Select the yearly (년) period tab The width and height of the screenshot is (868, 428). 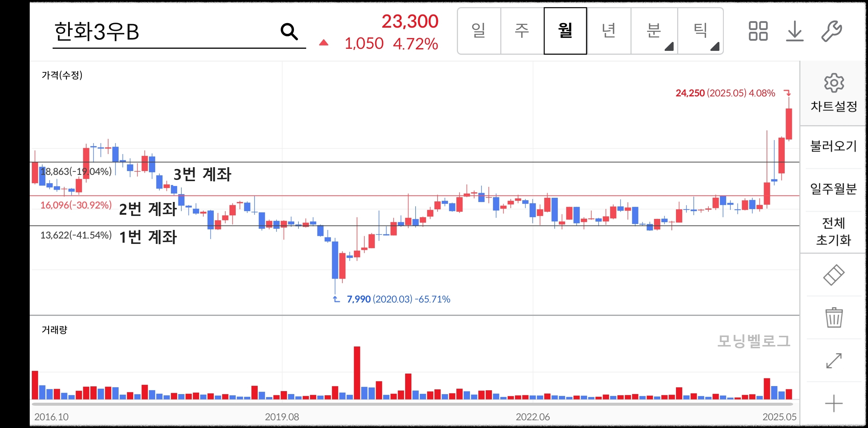point(608,31)
